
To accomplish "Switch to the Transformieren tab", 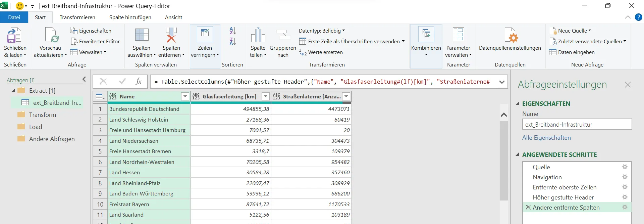I will pos(77,17).
